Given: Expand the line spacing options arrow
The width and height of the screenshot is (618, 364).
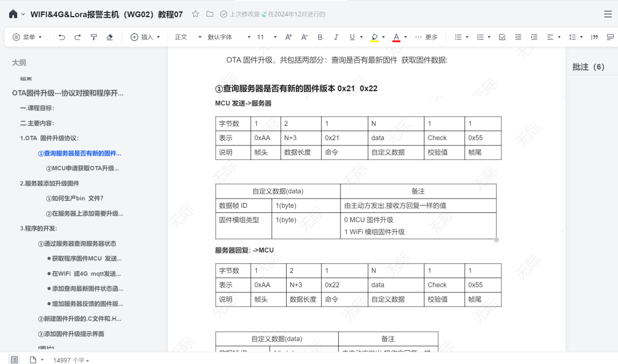Looking at the screenshot, I should (581, 37).
